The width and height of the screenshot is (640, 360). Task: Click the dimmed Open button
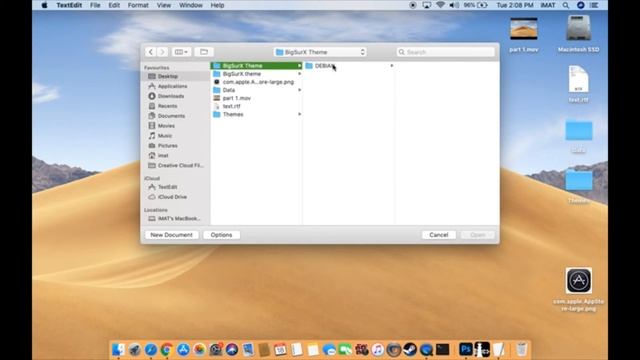click(x=478, y=235)
